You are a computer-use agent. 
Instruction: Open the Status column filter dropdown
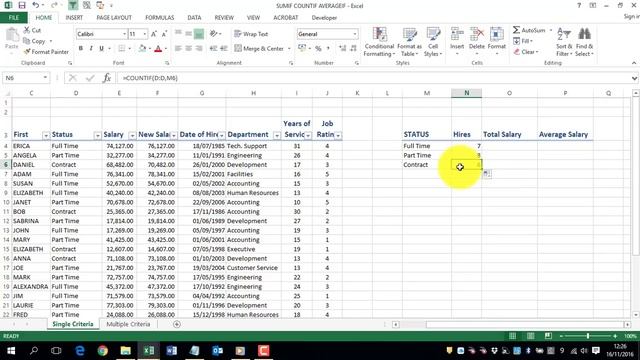coord(98,135)
